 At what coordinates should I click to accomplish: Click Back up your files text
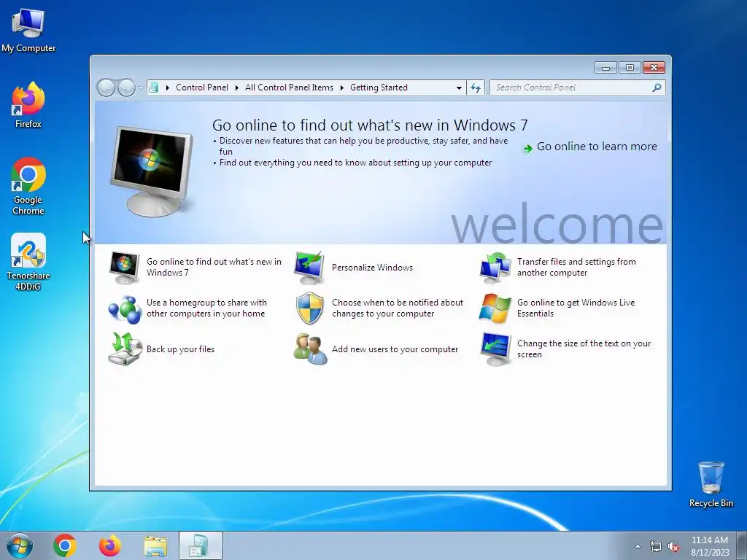click(180, 349)
